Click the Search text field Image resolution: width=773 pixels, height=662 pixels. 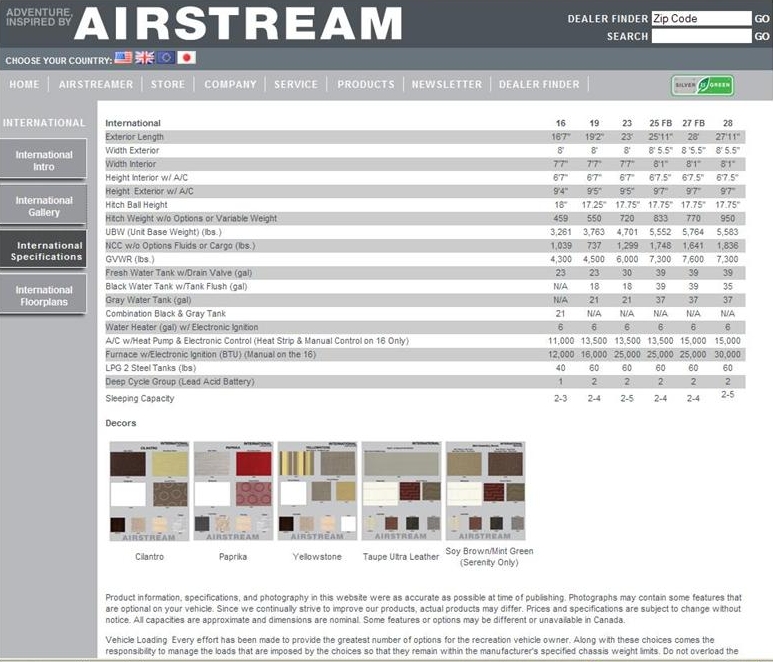click(x=701, y=36)
